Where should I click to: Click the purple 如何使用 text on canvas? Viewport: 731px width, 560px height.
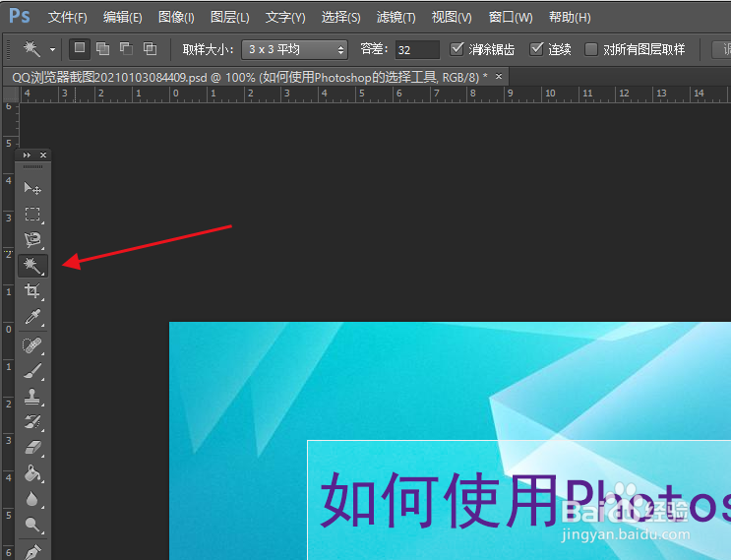(x=439, y=500)
